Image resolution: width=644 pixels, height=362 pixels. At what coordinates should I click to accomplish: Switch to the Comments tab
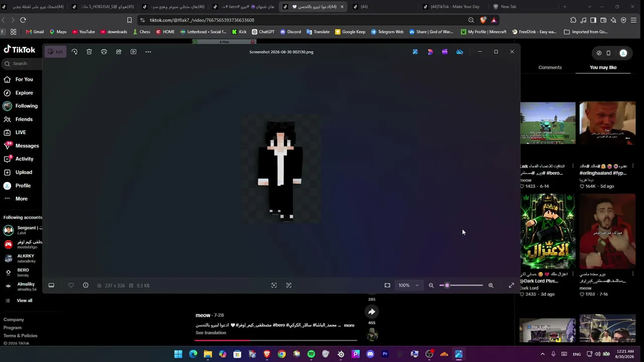(x=550, y=67)
